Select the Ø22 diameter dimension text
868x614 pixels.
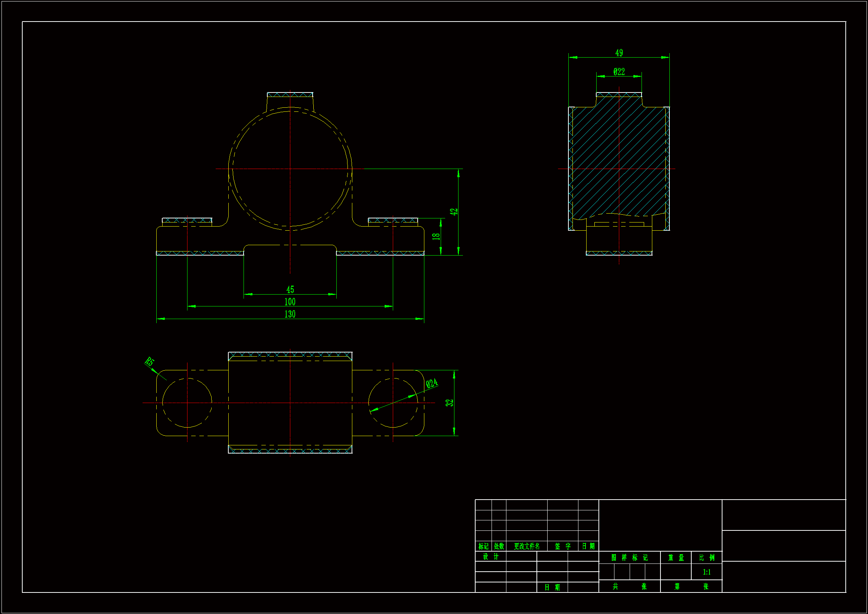tap(619, 71)
